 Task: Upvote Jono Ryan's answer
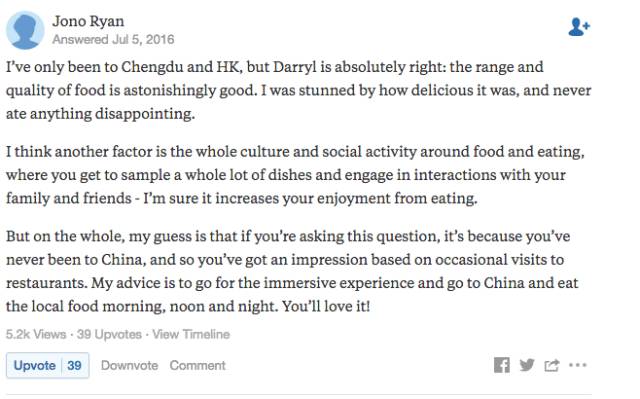coord(35,365)
